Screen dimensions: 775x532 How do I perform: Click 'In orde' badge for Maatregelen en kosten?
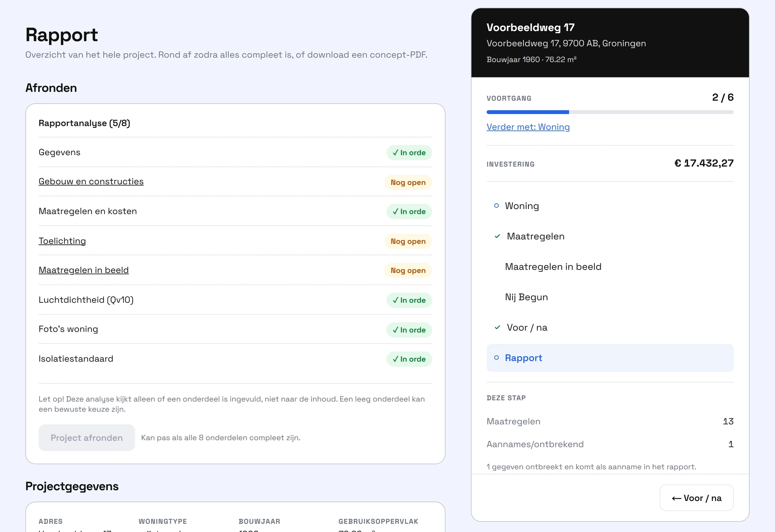tap(409, 211)
